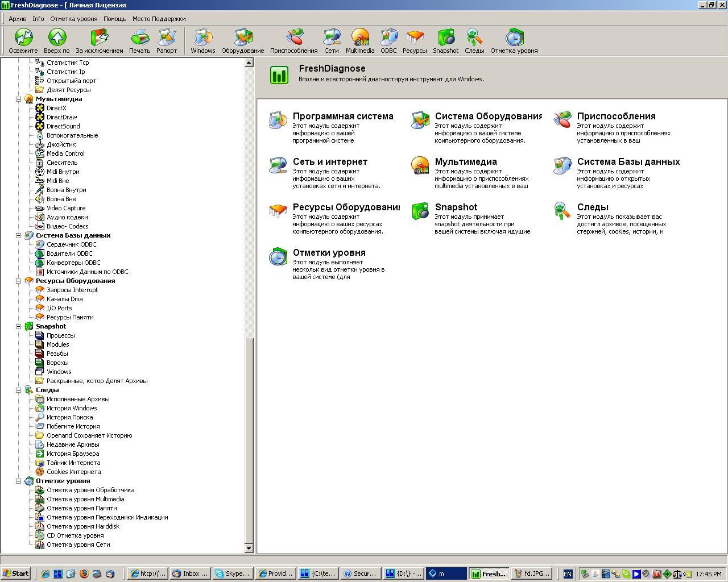Open the Программная система heading link
728x582 pixels.
343,116
